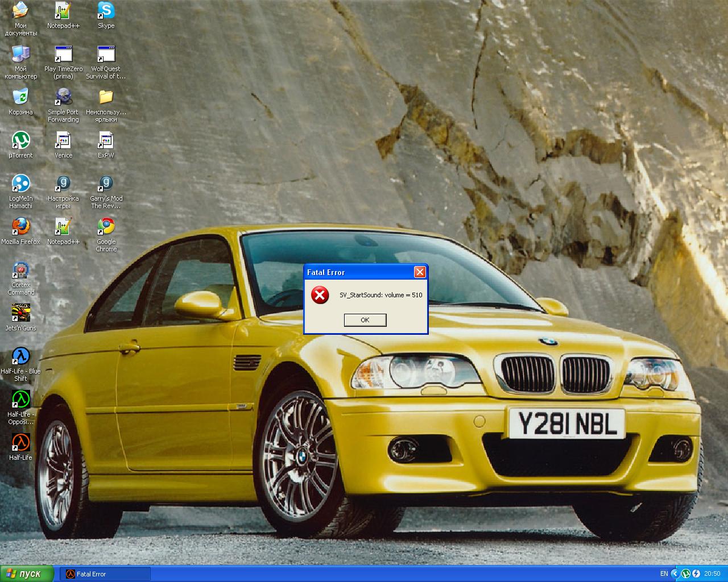Select the orange Half-Life desktop icon

point(20,447)
